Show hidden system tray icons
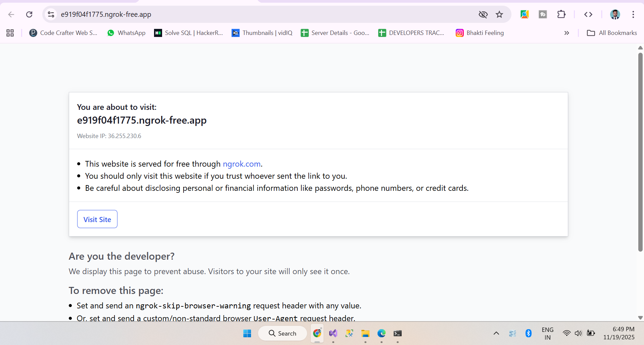Screen dimensions: 644x345 [496, 333]
